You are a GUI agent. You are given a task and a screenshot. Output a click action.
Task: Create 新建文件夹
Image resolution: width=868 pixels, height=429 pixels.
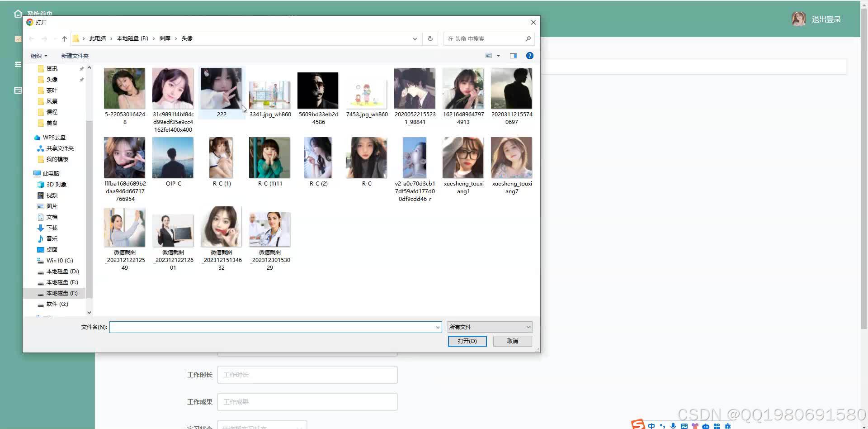pos(75,56)
